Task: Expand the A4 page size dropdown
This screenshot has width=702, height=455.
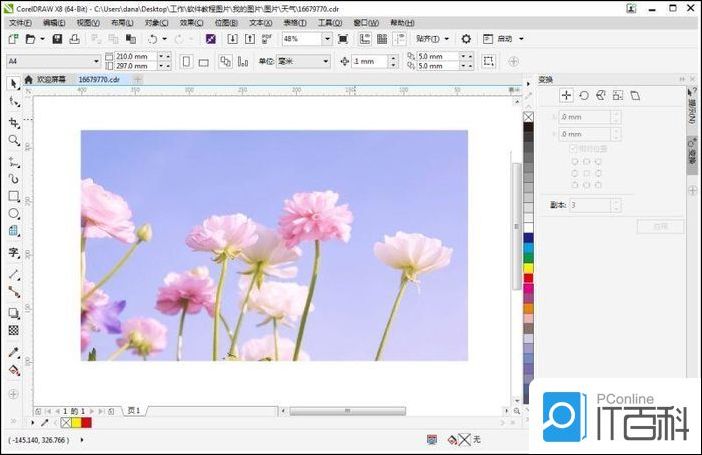Action: [x=95, y=61]
